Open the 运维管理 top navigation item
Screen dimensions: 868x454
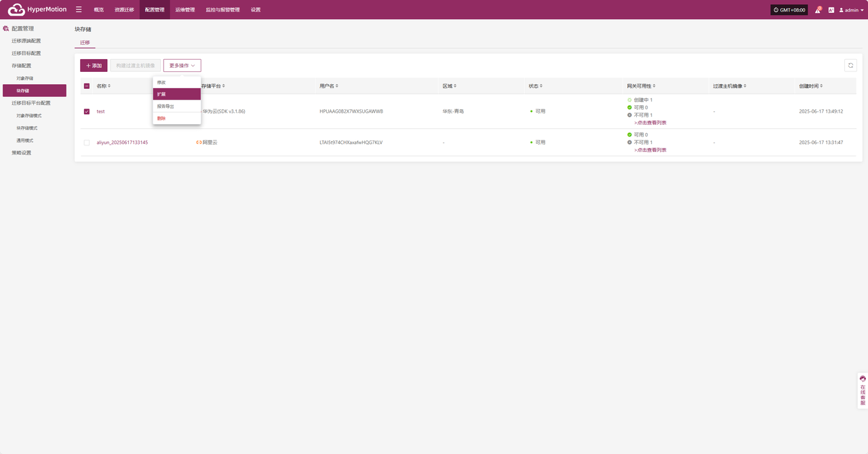click(x=184, y=10)
